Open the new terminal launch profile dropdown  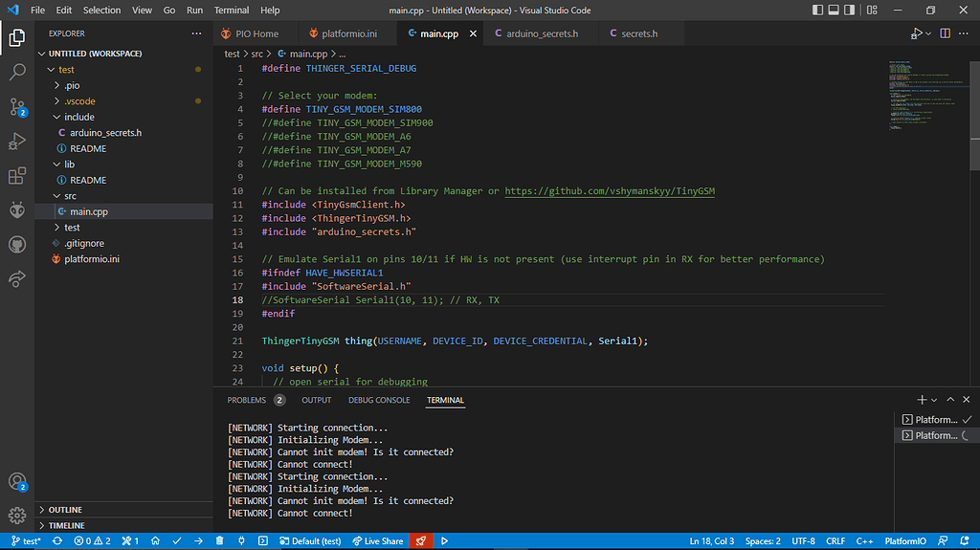click(x=935, y=400)
